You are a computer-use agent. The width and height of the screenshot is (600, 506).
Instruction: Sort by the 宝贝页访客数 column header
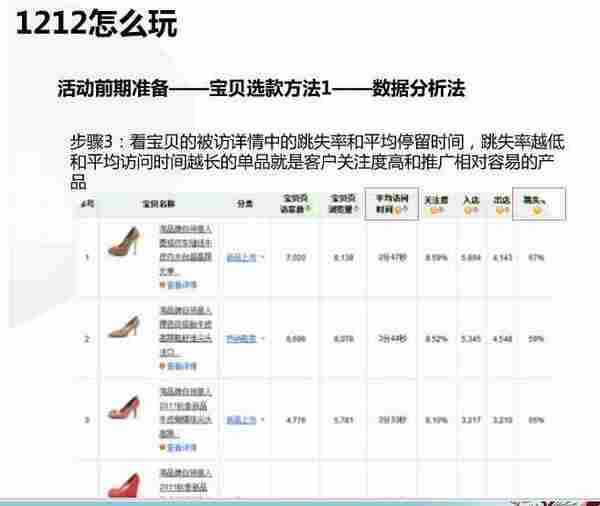295,204
